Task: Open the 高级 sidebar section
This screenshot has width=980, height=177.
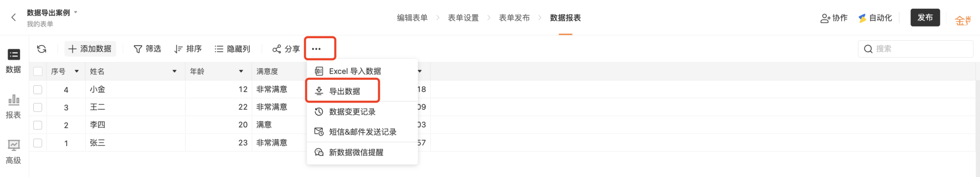Action: coord(14,152)
